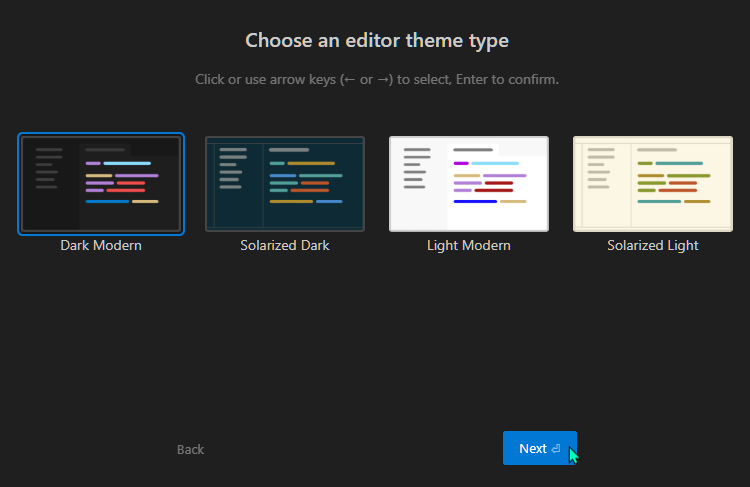Click the Light Modern label text
The width and height of the screenshot is (750, 487).
(469, 245)
